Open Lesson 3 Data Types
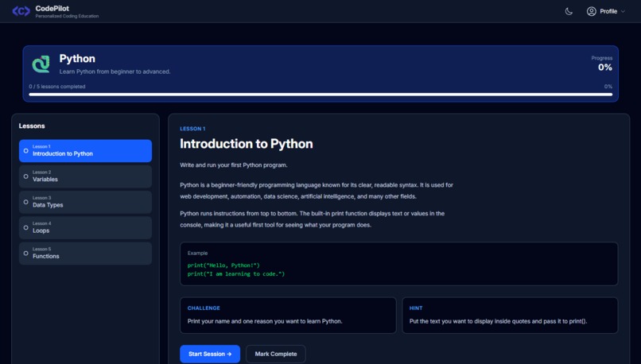The height and width of the screenshot is (364, 641). click(x=85, y=202)
